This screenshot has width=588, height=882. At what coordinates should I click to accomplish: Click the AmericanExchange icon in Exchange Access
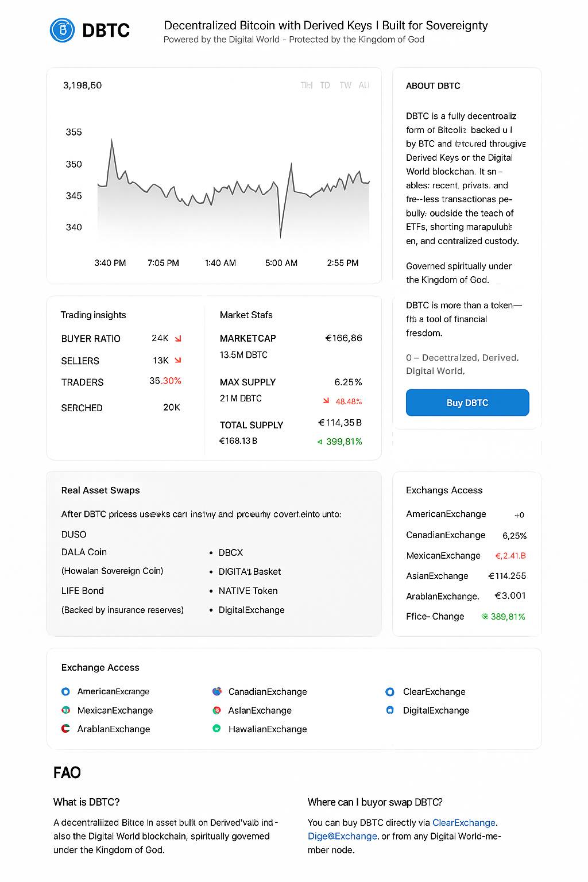point(65,691)
